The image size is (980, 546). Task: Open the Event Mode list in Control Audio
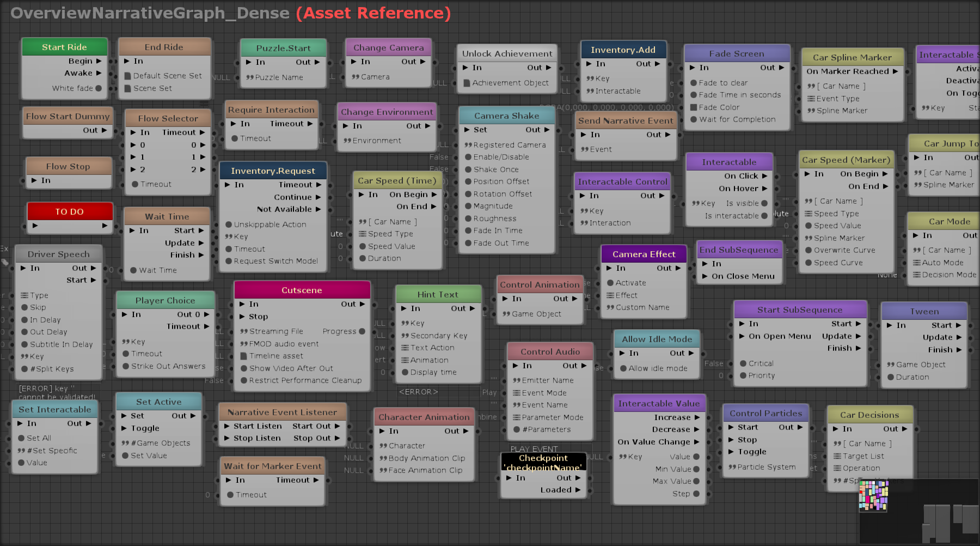[x=516, y=393]
